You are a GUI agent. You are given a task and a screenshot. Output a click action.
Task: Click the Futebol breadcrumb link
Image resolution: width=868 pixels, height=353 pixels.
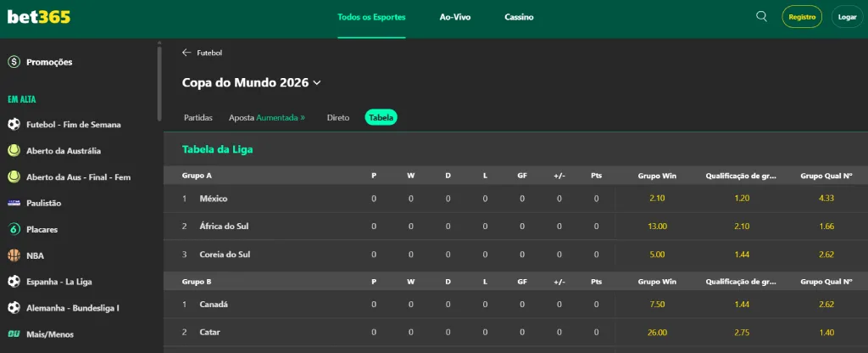click(x=209, y=53)
